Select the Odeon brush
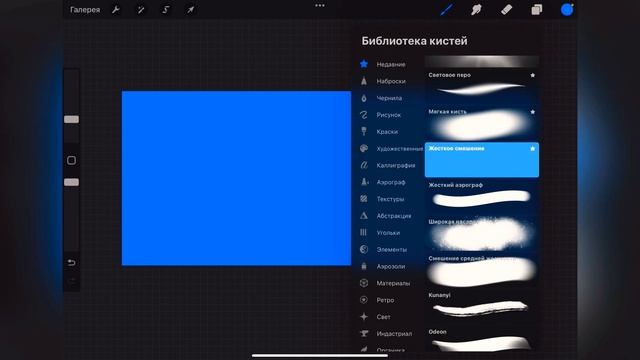This screenshot has width=640, height=360. (482, 340)
